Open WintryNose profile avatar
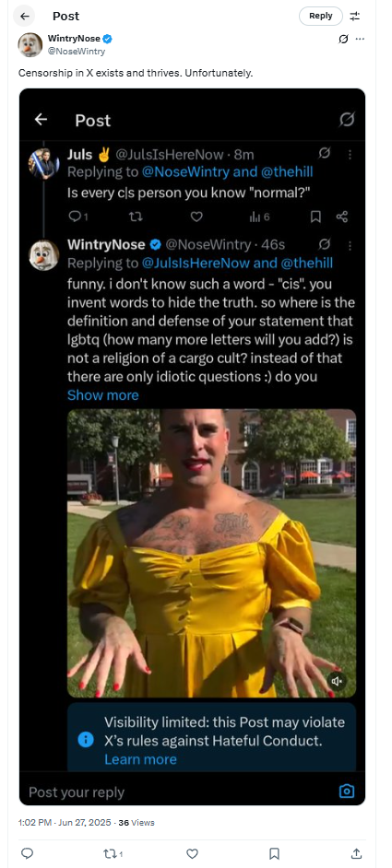The height and width of the screenshot is (868, 392). coord(30,44)
